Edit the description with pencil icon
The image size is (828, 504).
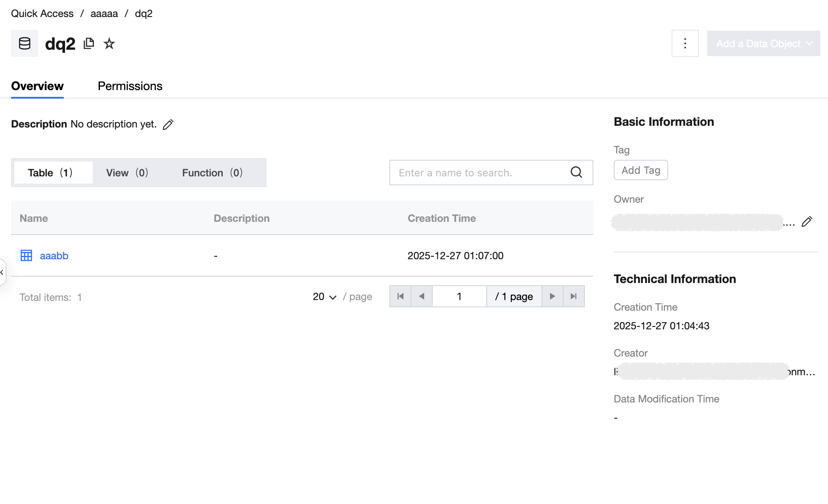[x=168, y=125]
